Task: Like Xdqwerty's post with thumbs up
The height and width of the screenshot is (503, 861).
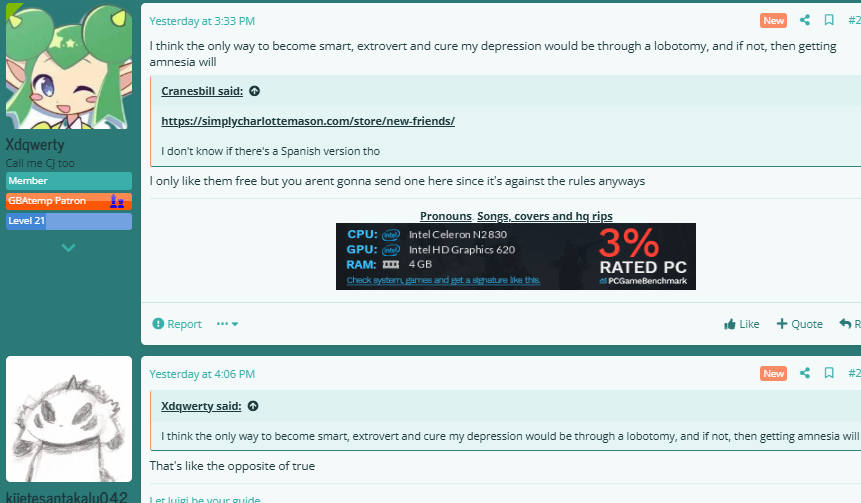Action: (741, 324)
